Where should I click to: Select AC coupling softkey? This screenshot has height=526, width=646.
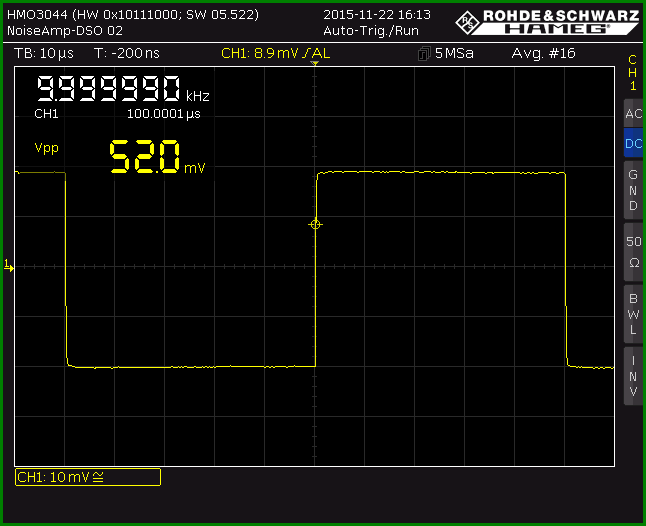pyautogui.click(x=633, y=113)
